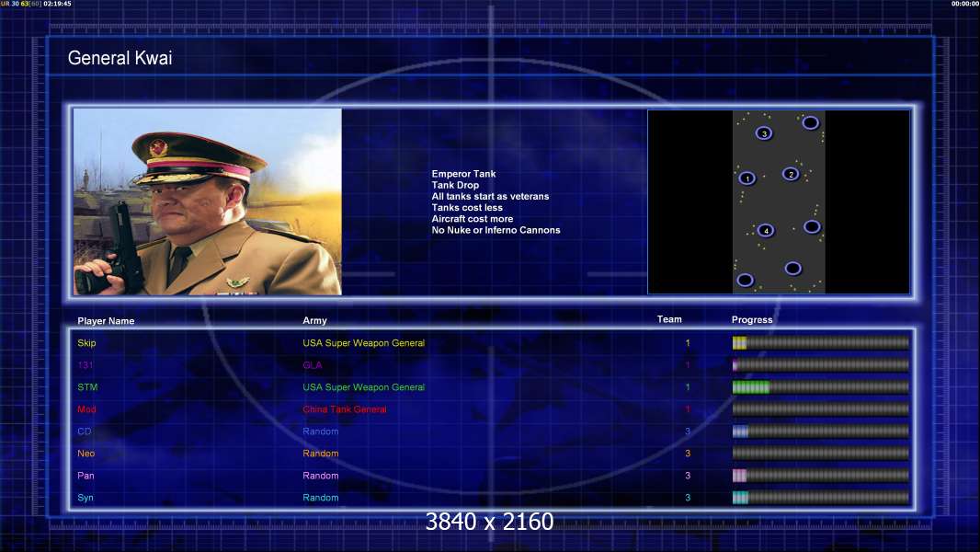Click the loading progress bar for 131
The image size is (980, 552).
pos(821,364)
